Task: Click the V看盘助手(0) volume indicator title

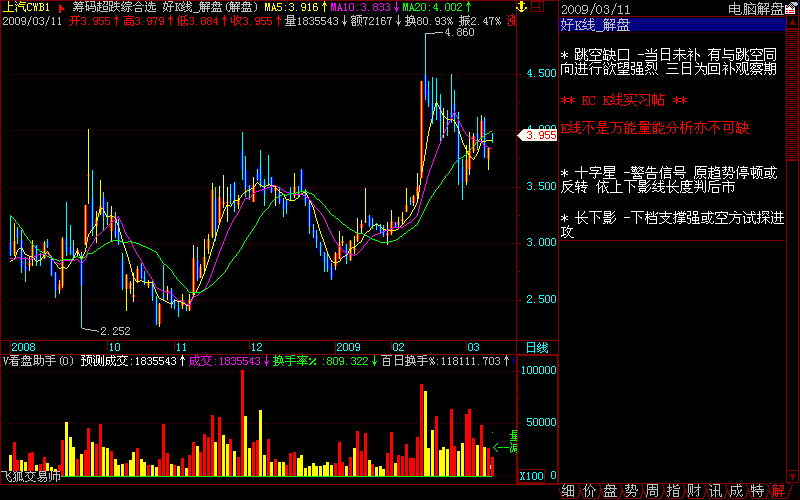Action: tap(39, 361)
